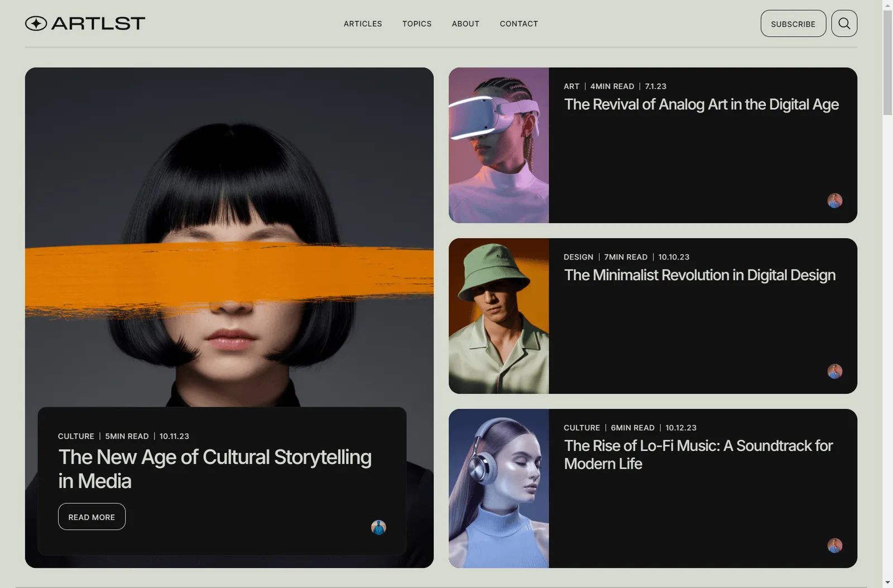The width and height of the screenshot is (893, 588).
Task: Click the '4MIN READ' text
Action: (x=612, y=86)
